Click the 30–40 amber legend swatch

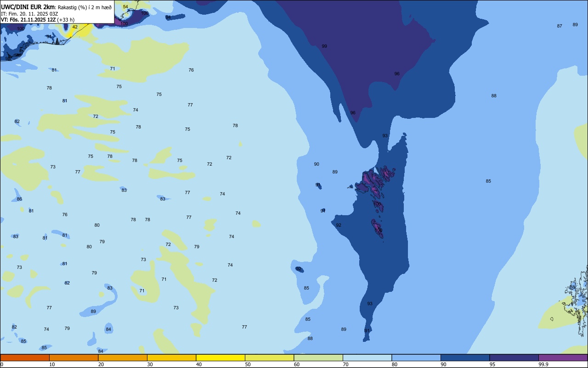(x=171, y=357)
